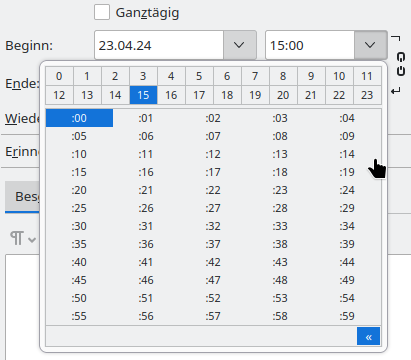Choose minute :35
Screen dimensions: 411x360
pyautogui.click(x=79, y=244)
